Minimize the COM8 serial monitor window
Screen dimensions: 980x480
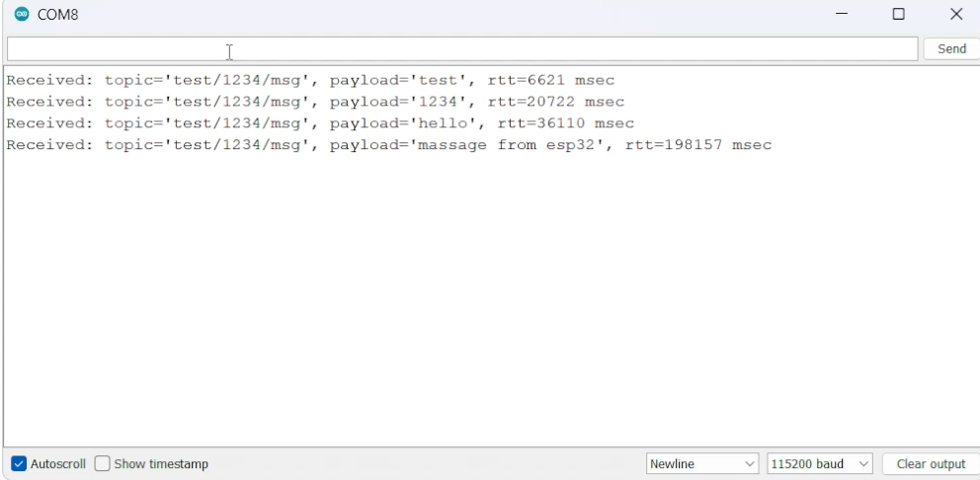click(x=842, y=15)
